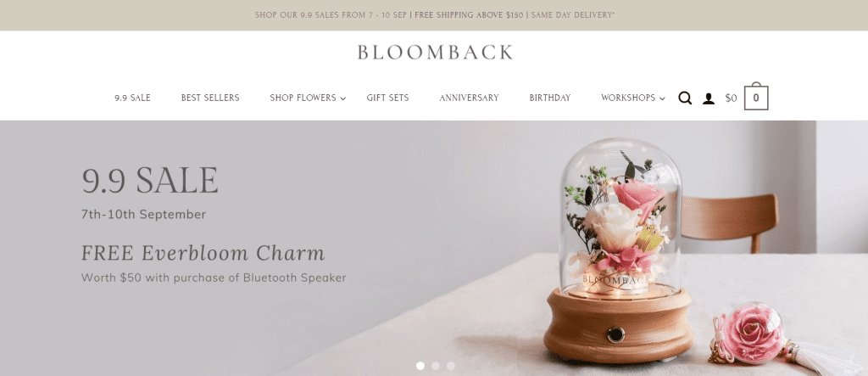Open the Birthday category link
This screenshot has height=376, width=868.
tap(549, 98)
